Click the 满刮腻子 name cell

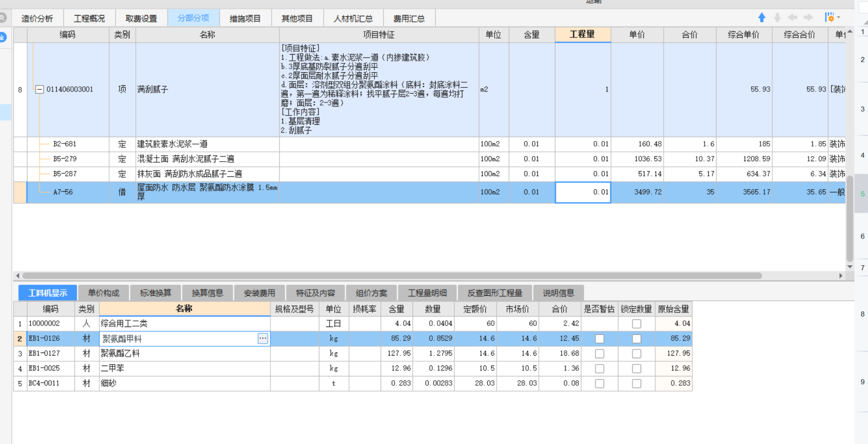pos(208,89)
